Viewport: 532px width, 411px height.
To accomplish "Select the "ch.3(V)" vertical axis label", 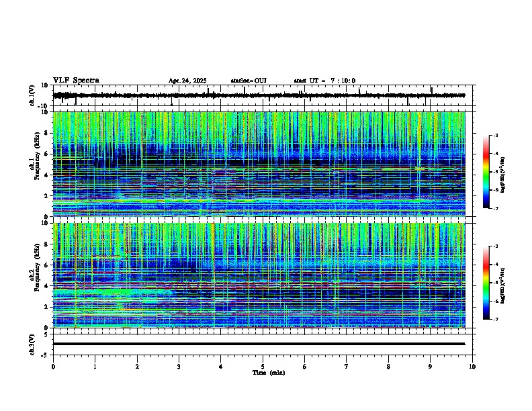I will [x=32, y=345].
